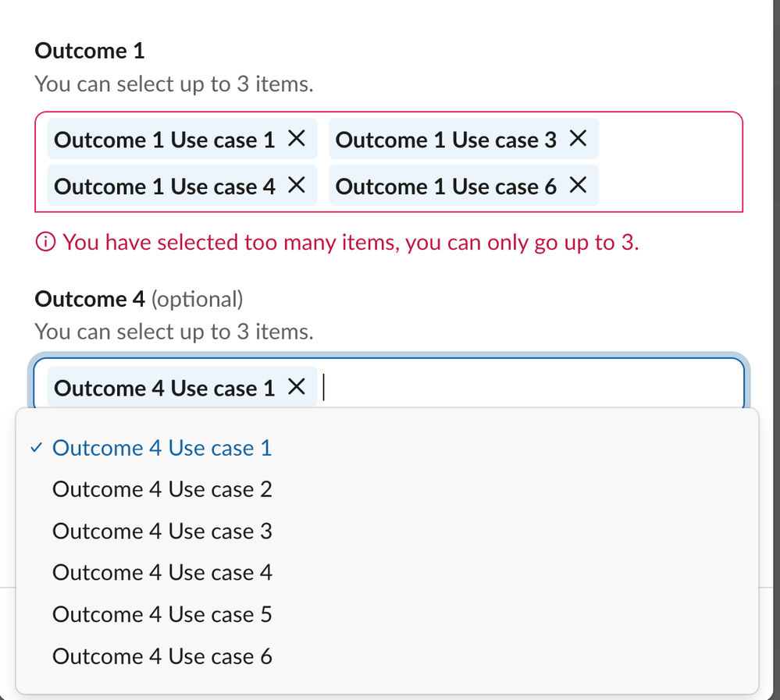Click the Outcome 1 Use case 6 chip label
The width and height of the screenshot is (780, 700).
[x=446, y=187]
